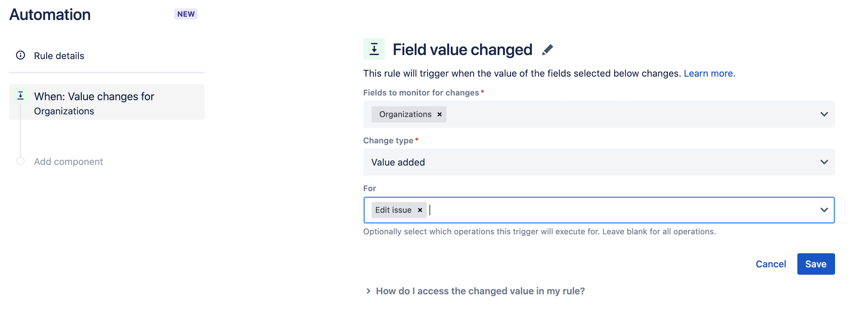
Task: Click the Add component option
Action: 68,161
